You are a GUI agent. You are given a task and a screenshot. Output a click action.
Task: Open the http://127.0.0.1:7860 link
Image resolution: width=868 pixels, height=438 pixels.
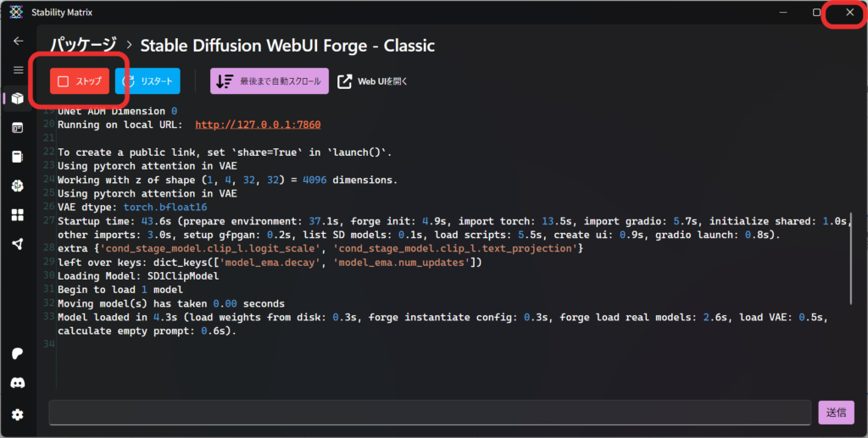(258, 125)
